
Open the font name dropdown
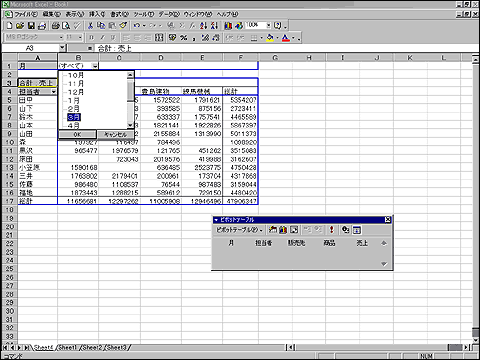(x=61, y=37)
